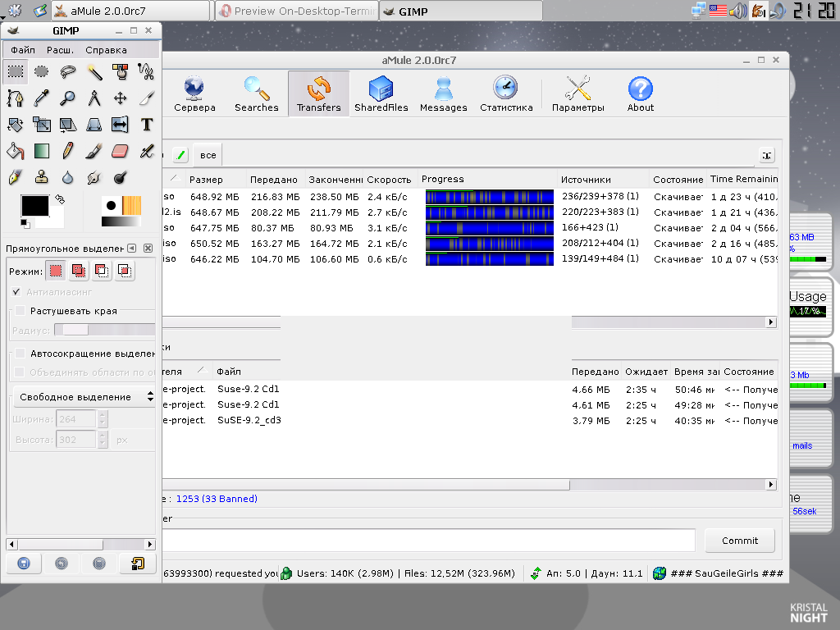Click the tool options scrollbar right arrow

click(151, 545)
